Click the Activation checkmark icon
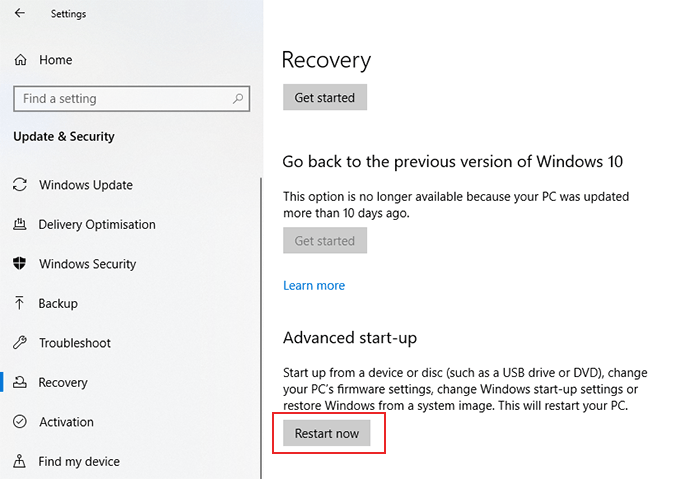The width and height of the screenshot is (680, 479). [19, 422]
